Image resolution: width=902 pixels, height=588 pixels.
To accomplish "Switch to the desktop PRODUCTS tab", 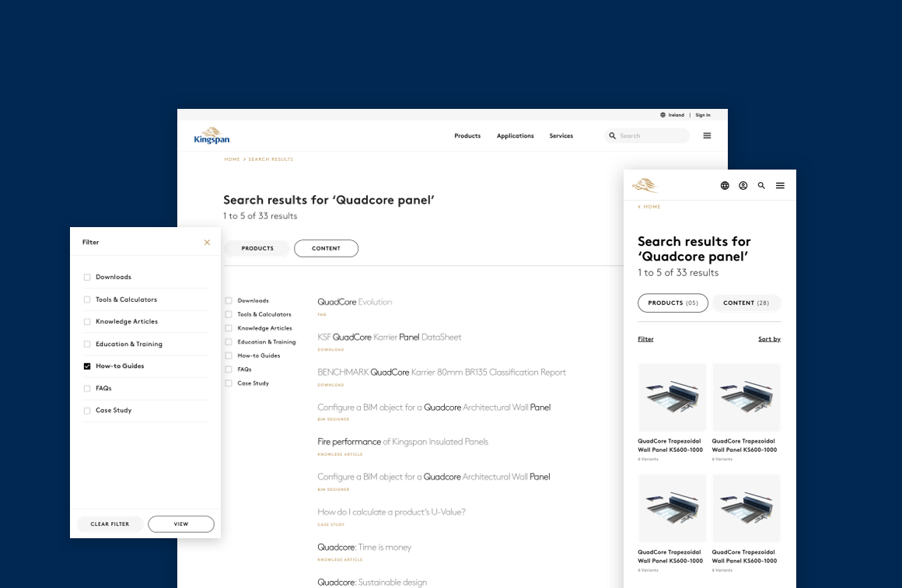I will coord(257,249).
